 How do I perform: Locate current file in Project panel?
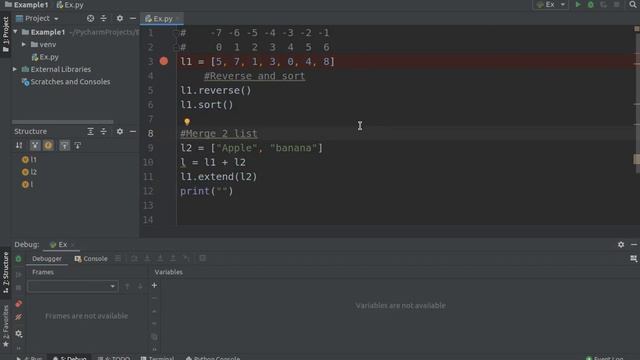pyautogui.click(x=90, y=18)
